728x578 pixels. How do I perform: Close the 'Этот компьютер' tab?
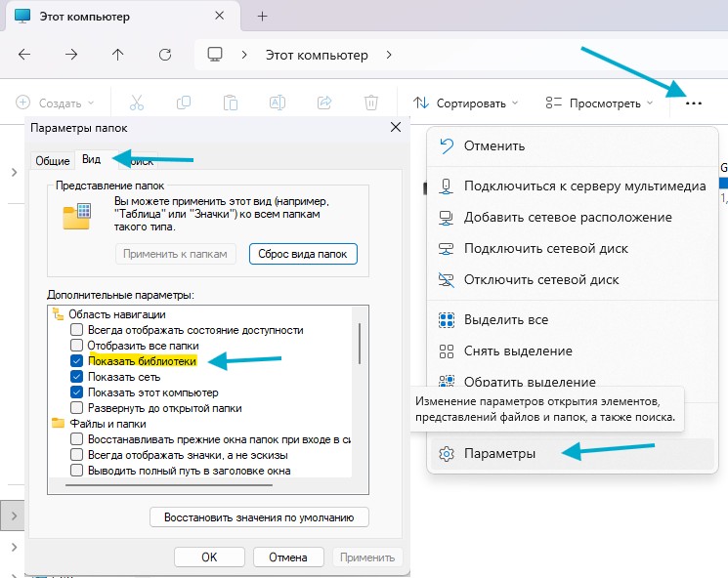(x=220, y=16)
